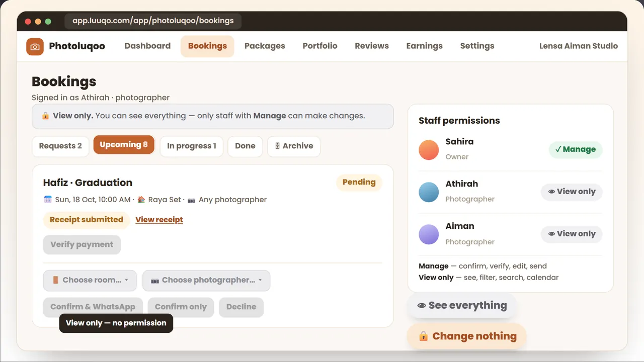644x362 pixels.
Task: Switch to the Done tab
Action: click(245, 146)
